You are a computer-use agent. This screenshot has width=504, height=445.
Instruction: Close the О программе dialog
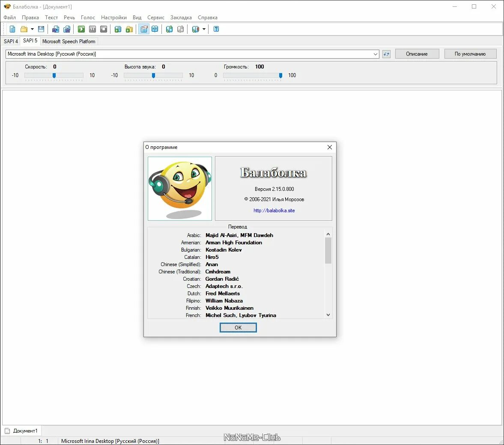tap(329, 147)
